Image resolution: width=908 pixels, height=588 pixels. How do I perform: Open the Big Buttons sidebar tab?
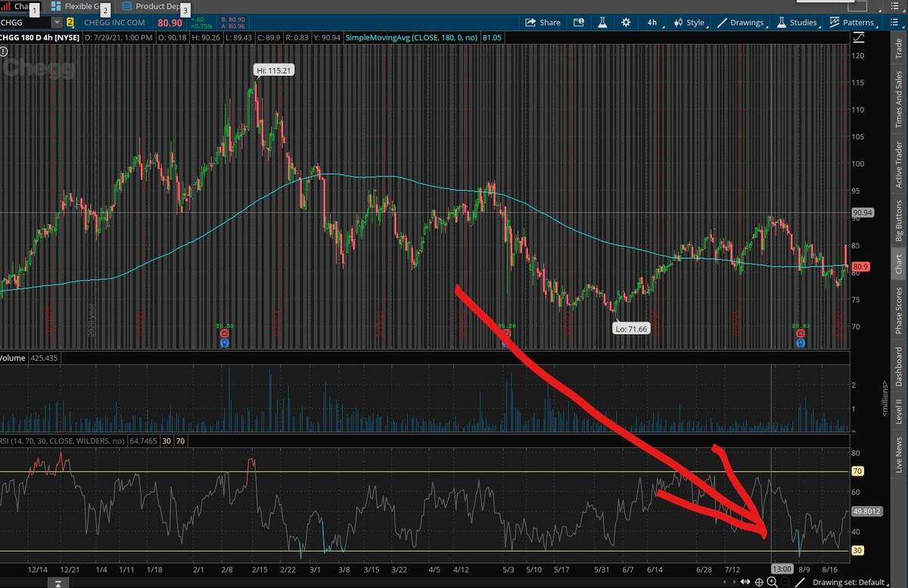click(x=898, y=222)
